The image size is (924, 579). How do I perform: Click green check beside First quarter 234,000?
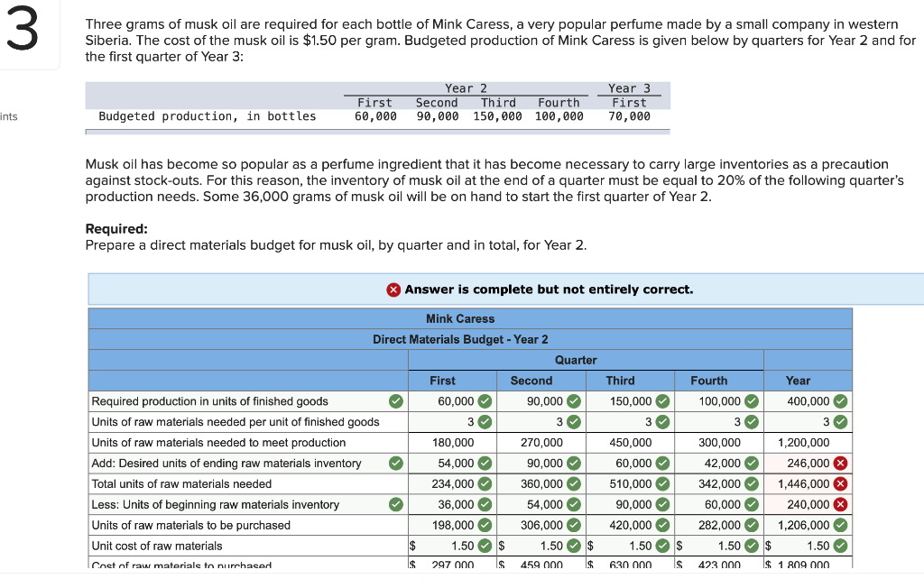point(485,483)
